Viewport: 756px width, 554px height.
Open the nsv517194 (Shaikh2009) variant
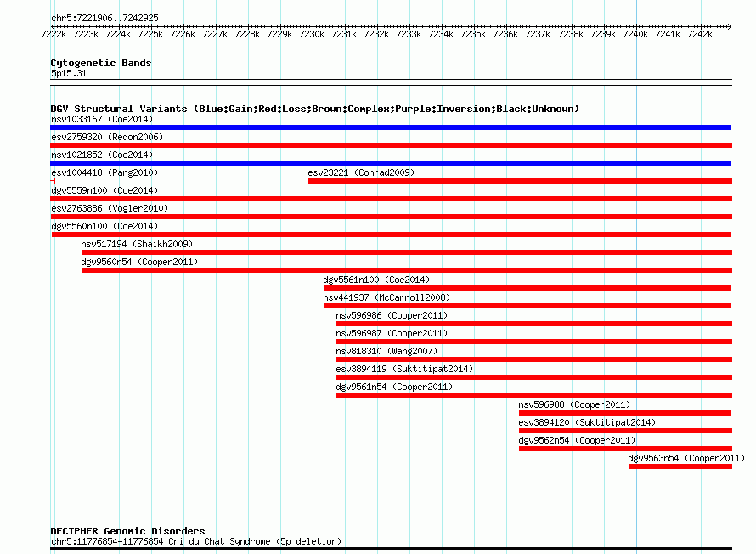[137, 244]
